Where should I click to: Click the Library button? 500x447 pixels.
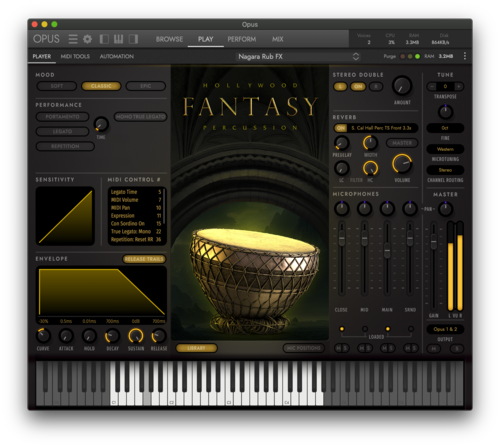tap(196, 348)
